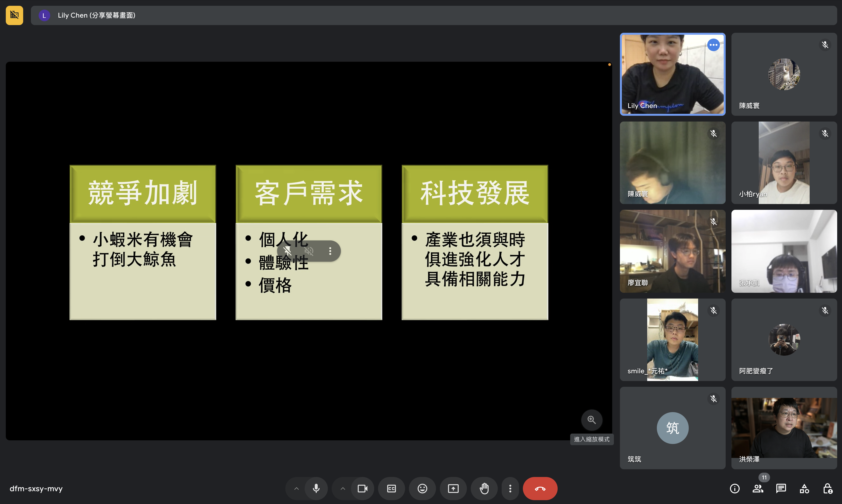Expand video settings chevron beside camera
Viewport: 842px width, 504px height.
[x=343, y=488]
